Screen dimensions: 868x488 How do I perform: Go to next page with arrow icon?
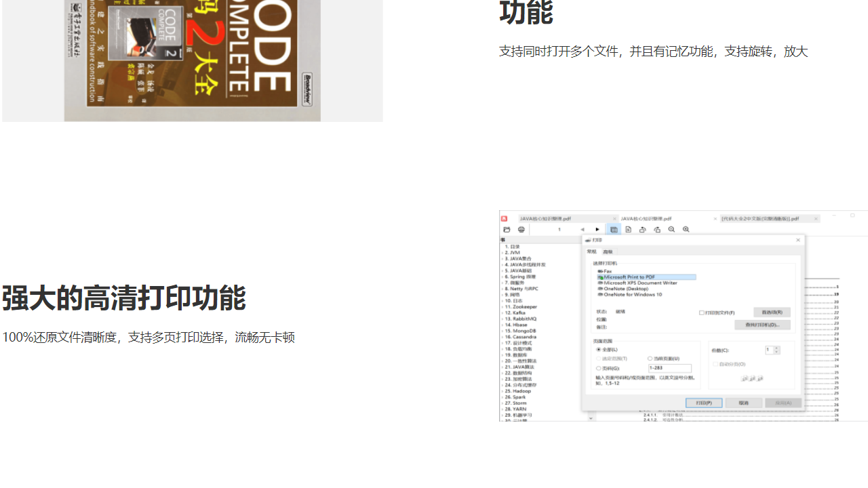597,229
